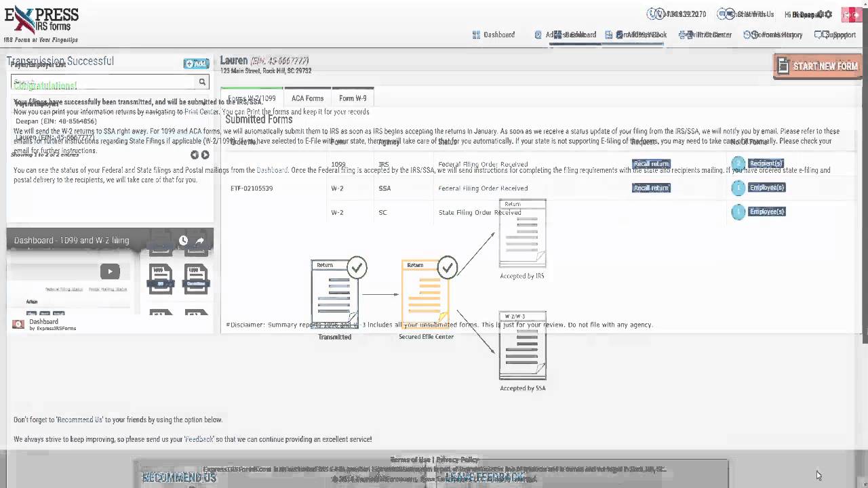Play the Dashboard 1099 and W-2 filing video

coord(110,272)
